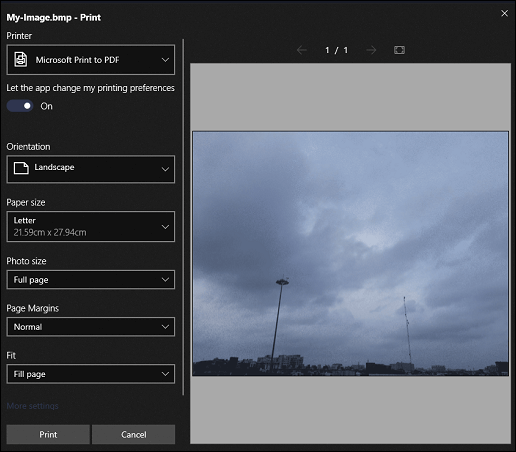The image size is (516, 452).
Task: Open the Letter paper size dropdown
Action: pos(91,226)
